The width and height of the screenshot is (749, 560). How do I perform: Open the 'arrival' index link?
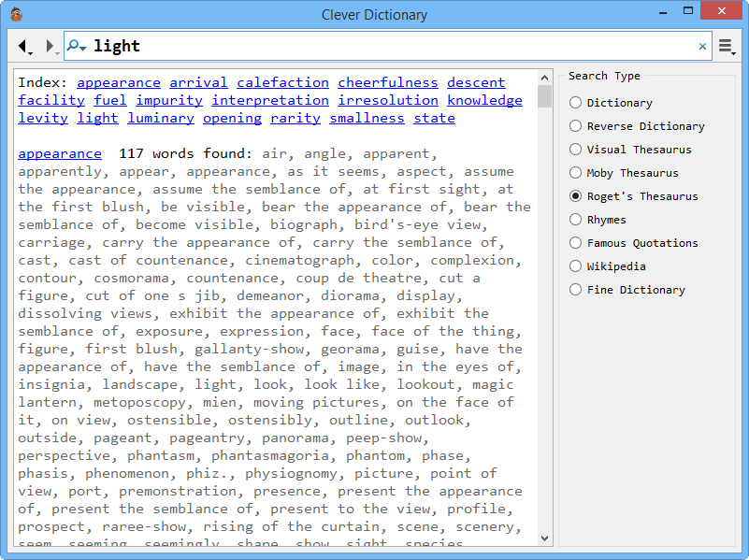click(x=198, y=82)
